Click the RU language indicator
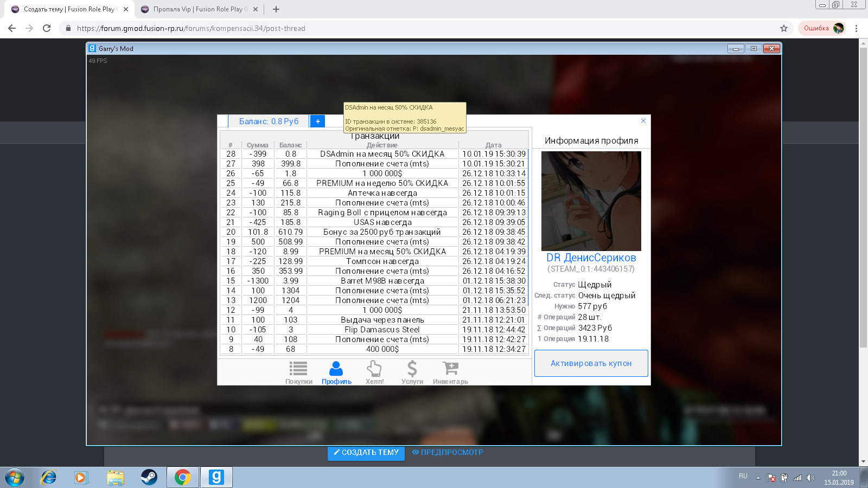Image resolution: width=868 pixels, height=488 pixels. (743, 476)
